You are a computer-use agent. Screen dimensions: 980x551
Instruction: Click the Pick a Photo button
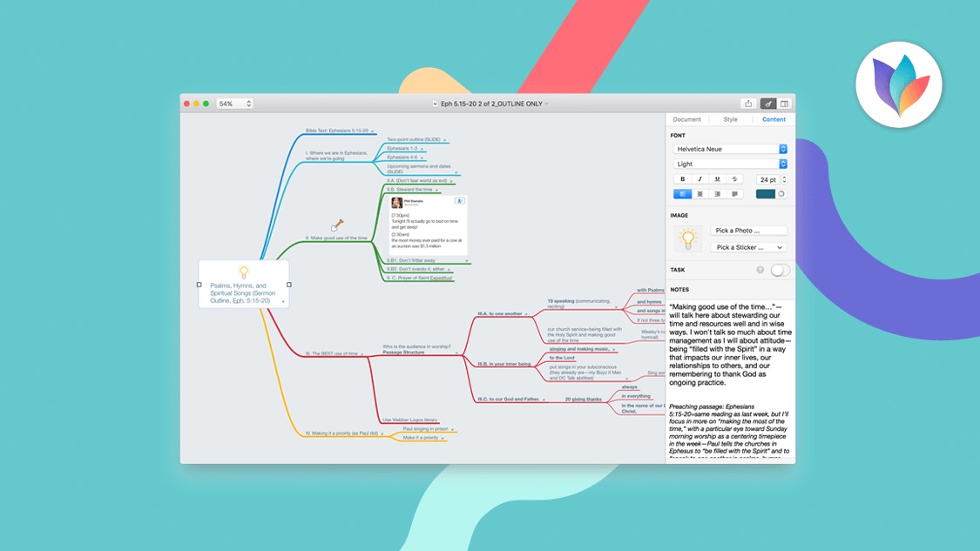[x=749, y=231]
